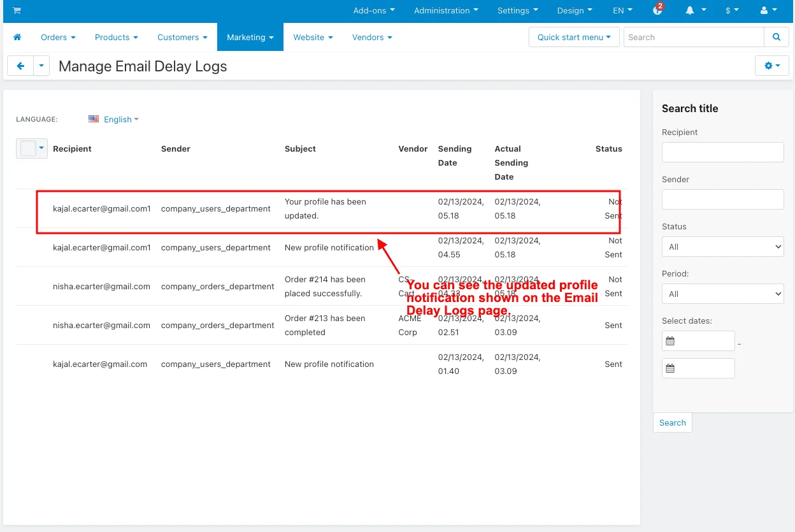
Task: Expand the select-all checkbox dropdown arrow
Action: click(42, 148)
